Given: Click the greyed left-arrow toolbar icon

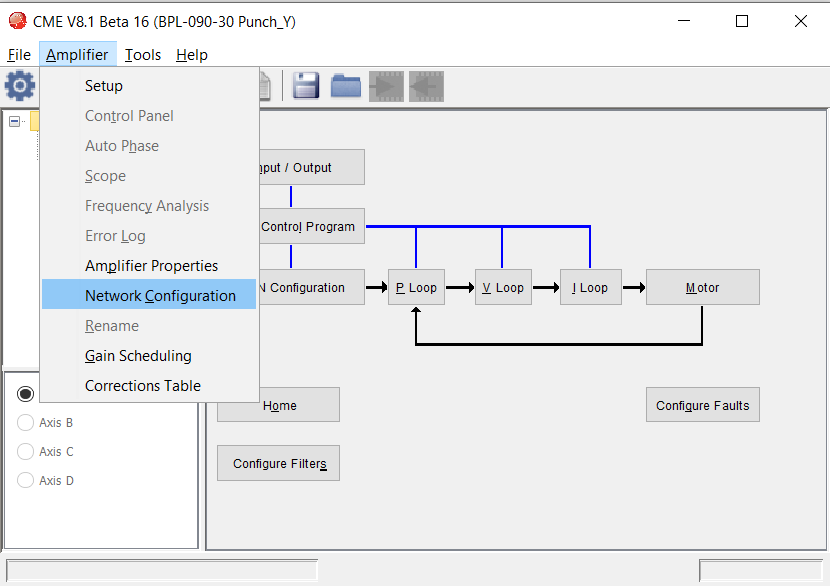Looking at the screenshot, I should 427,86.
